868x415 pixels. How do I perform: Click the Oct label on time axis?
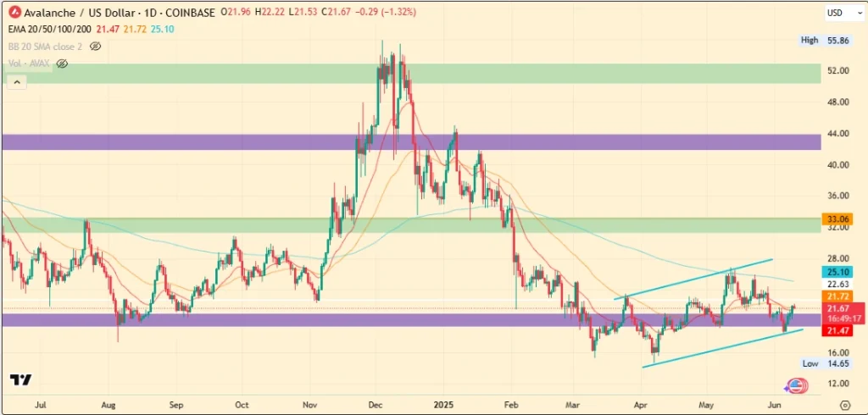[241, 405]
